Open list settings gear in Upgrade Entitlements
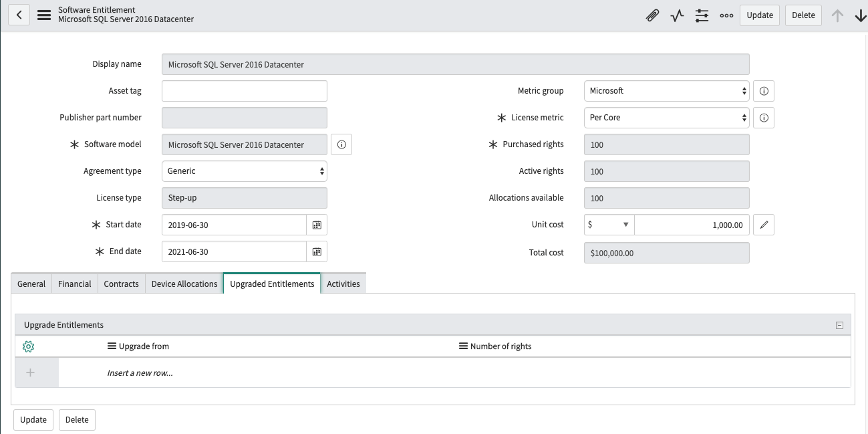868x434 pixels. [x=28, y=346]
